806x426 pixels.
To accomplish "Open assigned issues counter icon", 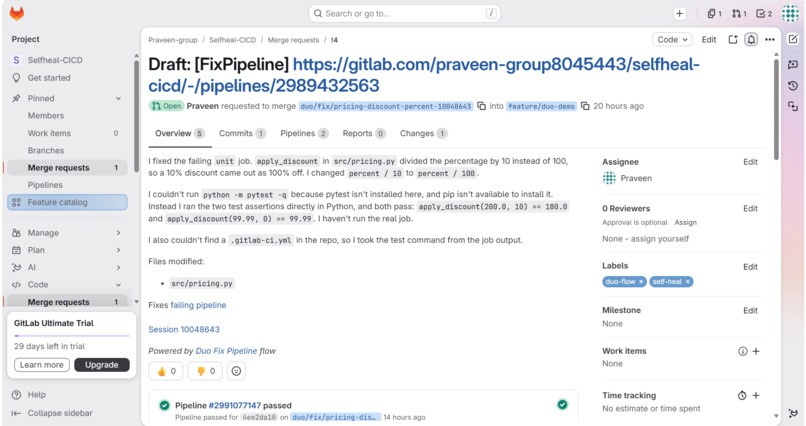I will [x=715, y=14].
